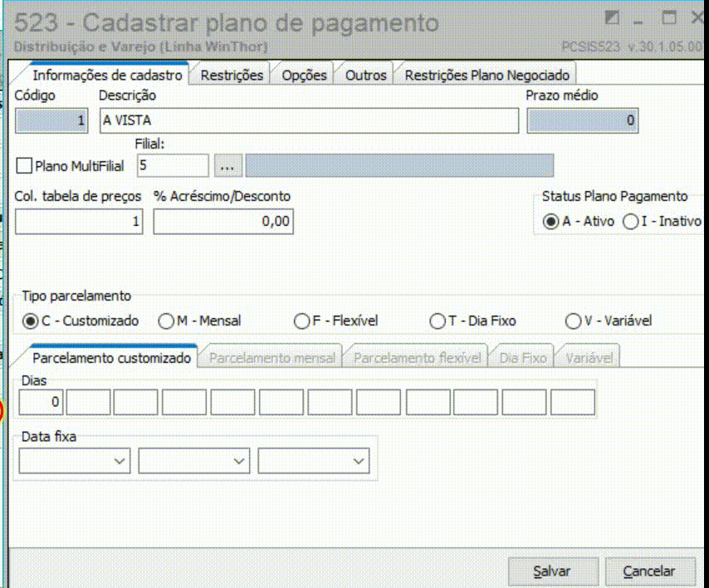
Task: Open the first Data fixa dropdown
Action: point(75,461)
